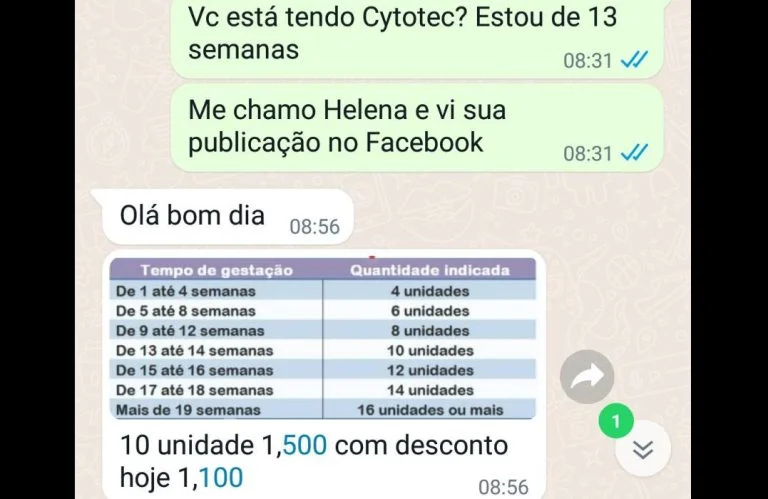768x499 pixels.
Task: Click the 'De 1 até 4 semanas' row
Action: pos(323,291)
